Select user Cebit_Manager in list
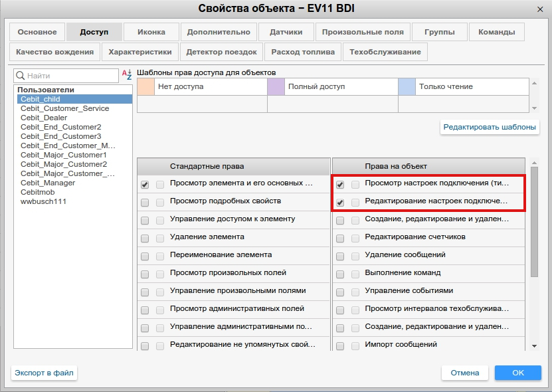 click(48, 183)
